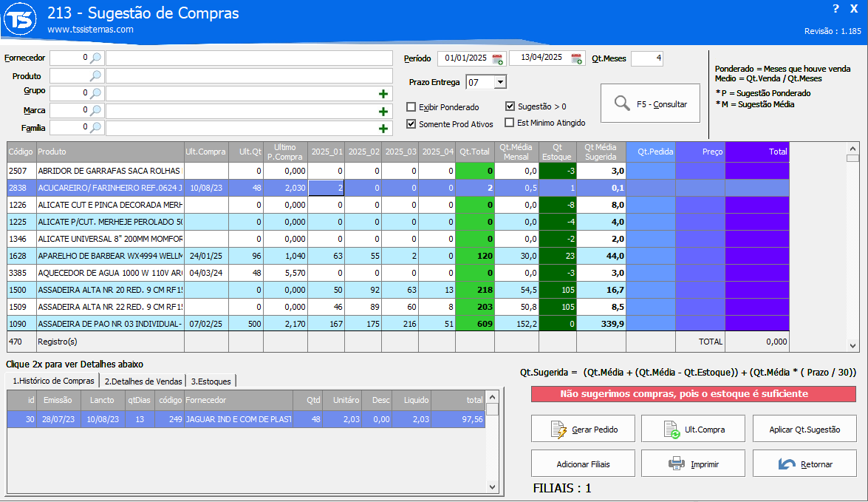868x502 pixels.
Task: Click the green plus beside Grupo field
Action: (383, 94)
